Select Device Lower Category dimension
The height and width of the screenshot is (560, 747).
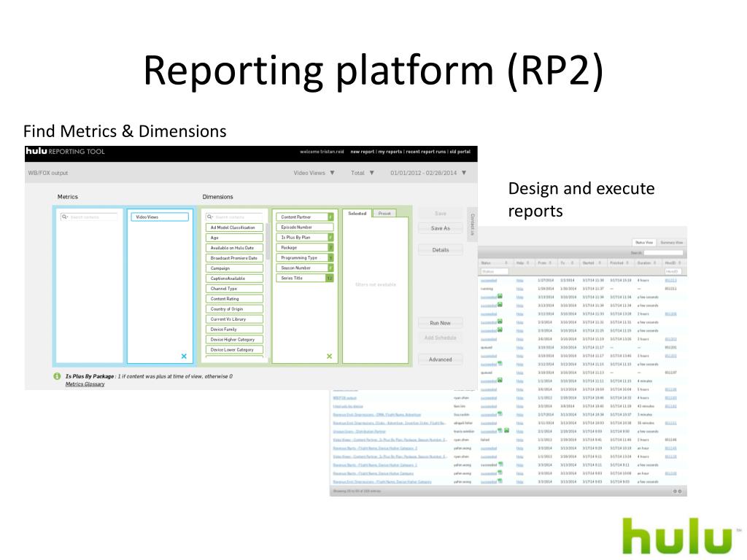click(234, 349)
